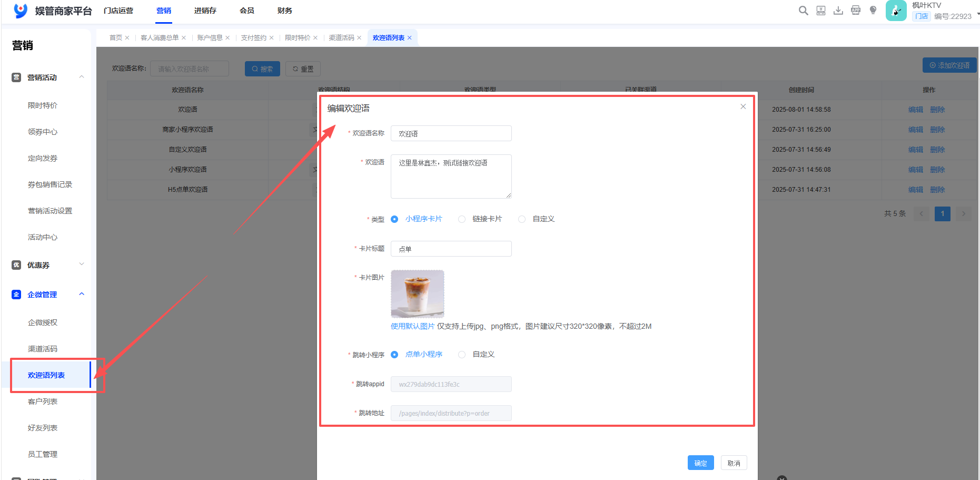Select the 链接卡片 radio option

[x=462, y=219]
